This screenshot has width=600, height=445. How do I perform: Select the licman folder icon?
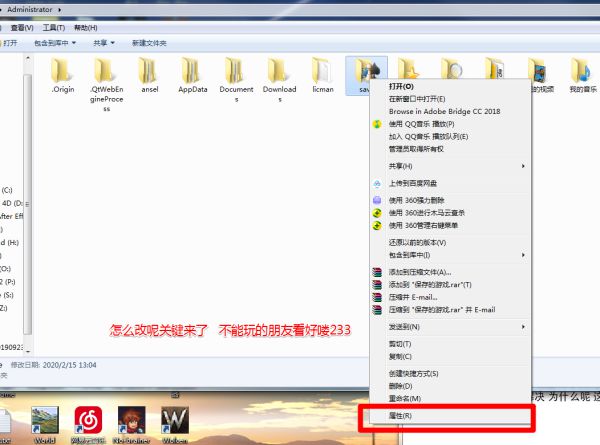tap(323, 70)
